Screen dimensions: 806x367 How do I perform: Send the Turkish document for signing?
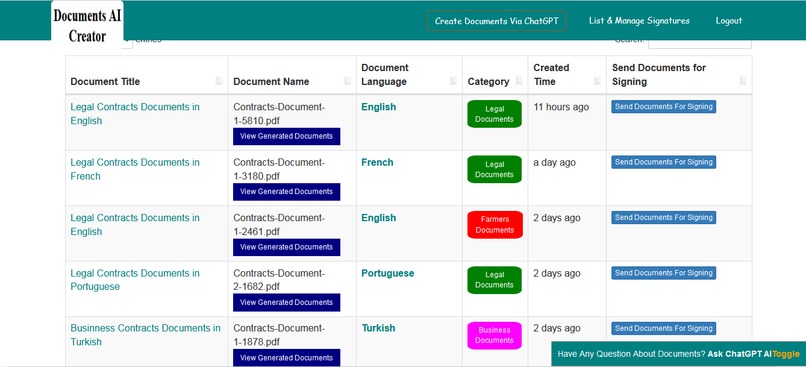[x=664, y=328]
